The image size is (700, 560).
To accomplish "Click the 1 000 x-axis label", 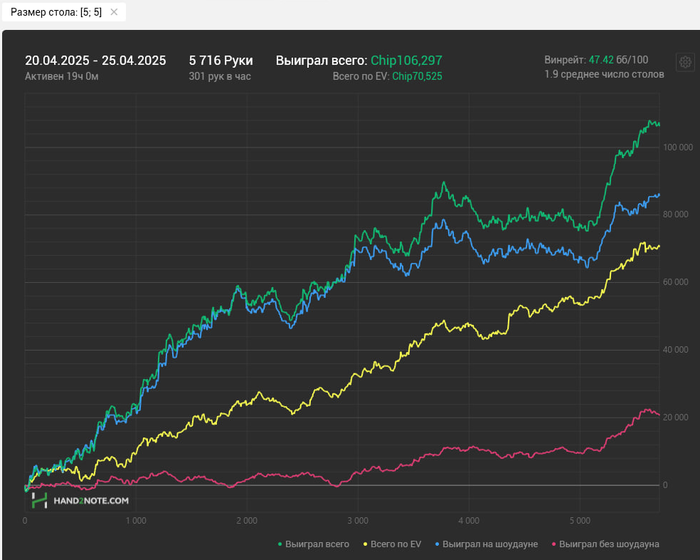I will [x=136, y=521].
